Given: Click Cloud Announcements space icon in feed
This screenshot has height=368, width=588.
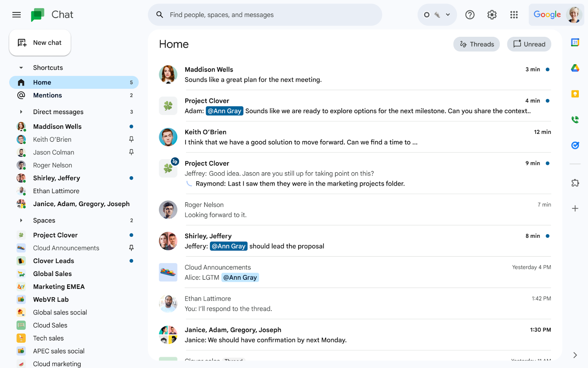Looking at the screenshot, I should tap(168, 272).
